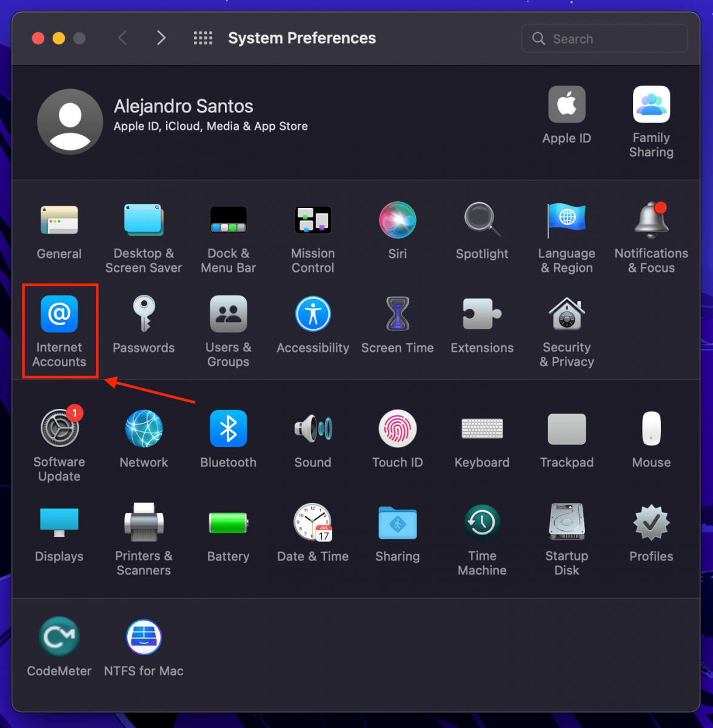The image size is (713, 728).
Task: Open Spotlight preferences
Action: tap(482, 220)
